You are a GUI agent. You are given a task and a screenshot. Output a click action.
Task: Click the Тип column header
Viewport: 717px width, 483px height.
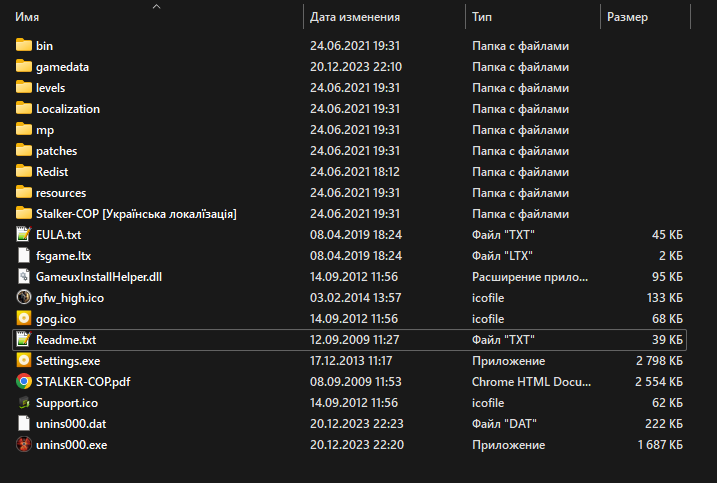coord(482,17)
